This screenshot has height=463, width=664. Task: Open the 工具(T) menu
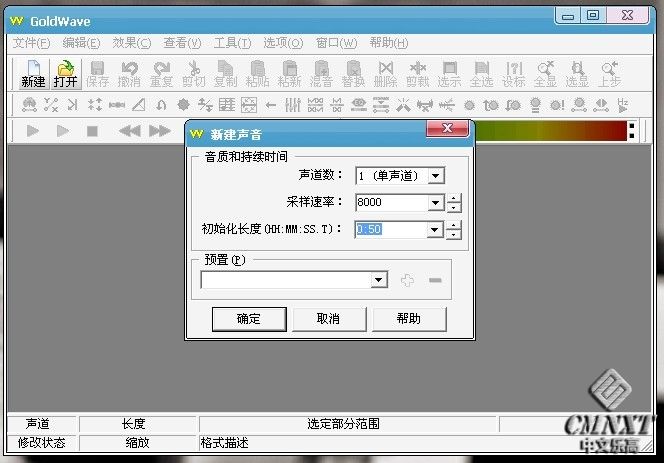pyautogui.click(x=232, y=43)
